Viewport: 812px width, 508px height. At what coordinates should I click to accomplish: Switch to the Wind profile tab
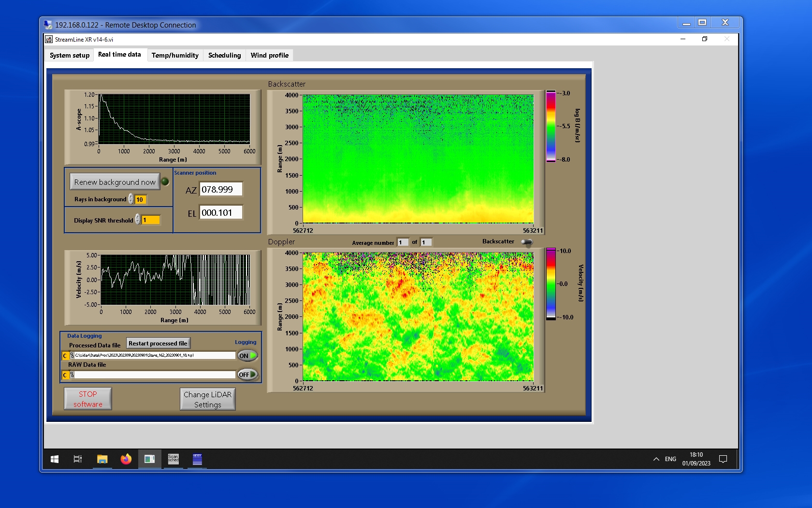coord(269,55)
